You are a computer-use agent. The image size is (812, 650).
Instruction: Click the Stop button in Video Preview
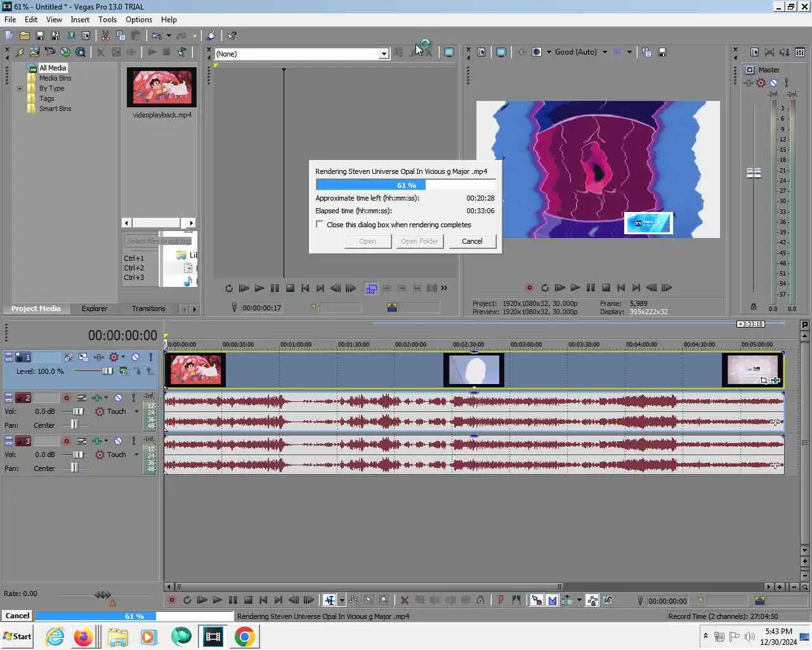(606, 288)
